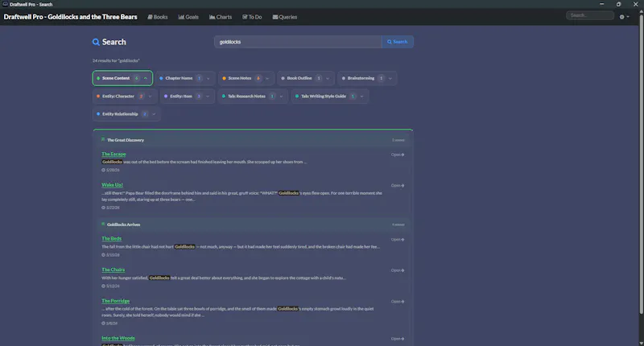Click the clock icon under The Beds snippet
The height and width of the screenshot is (346, 644).
[103, 255]
